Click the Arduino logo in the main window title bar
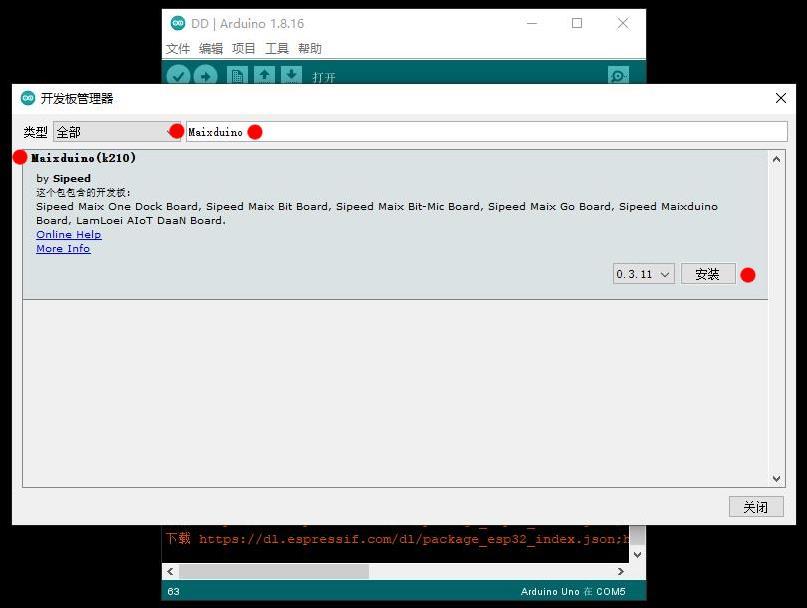 [178, 23]
